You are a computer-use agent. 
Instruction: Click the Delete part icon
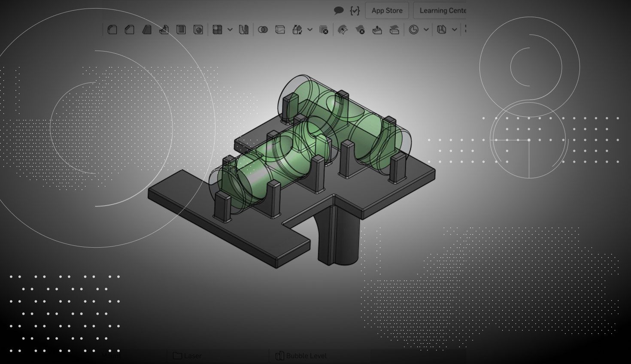pyautogui.click(x=324, y=30)
